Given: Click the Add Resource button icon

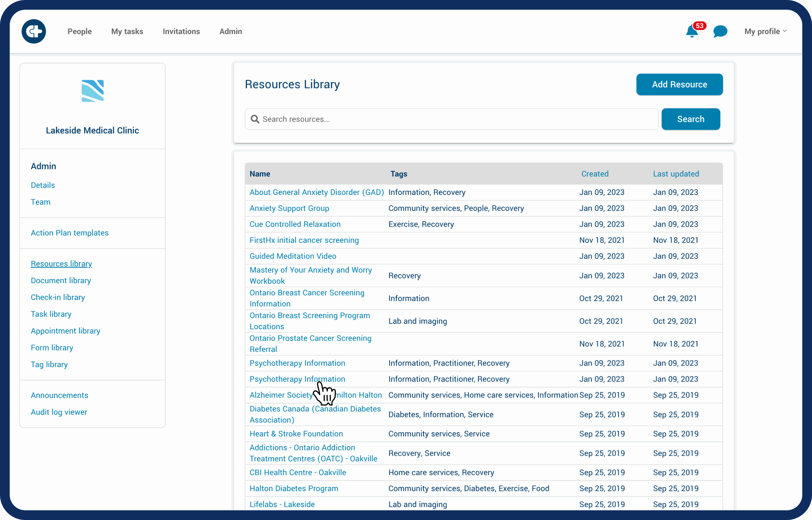Looking at the screenshot, I should pyautogui.click(x=679, y=84).
